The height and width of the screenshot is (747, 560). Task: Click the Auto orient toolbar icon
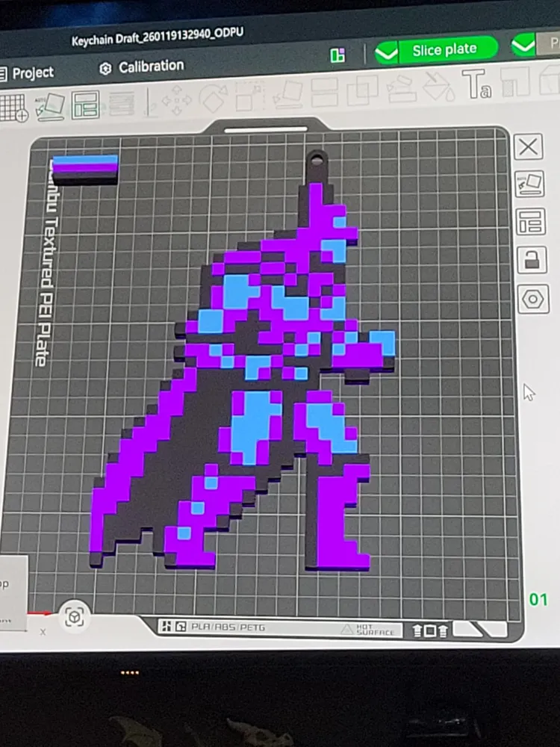point(50,106)
